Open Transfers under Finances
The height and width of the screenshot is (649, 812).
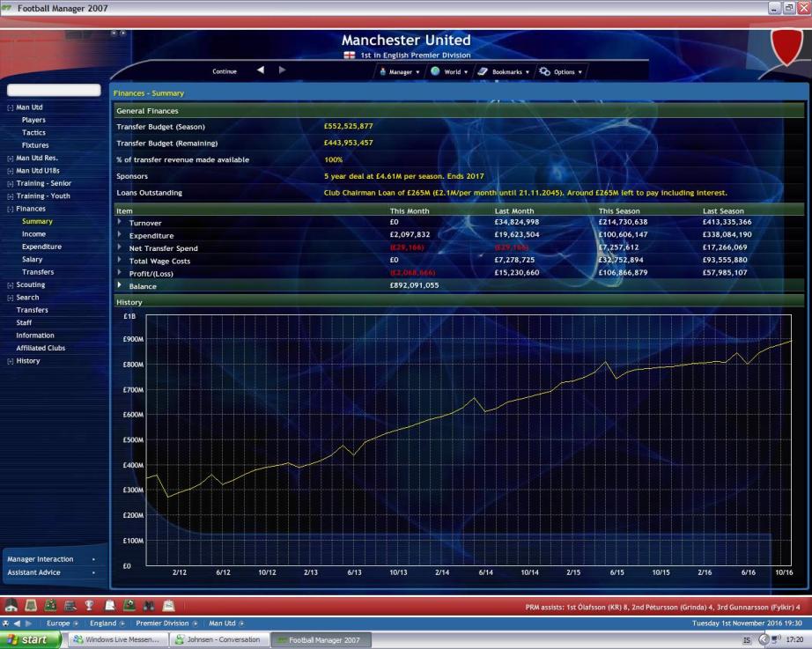pyautogui.click(x=38, y=272)
